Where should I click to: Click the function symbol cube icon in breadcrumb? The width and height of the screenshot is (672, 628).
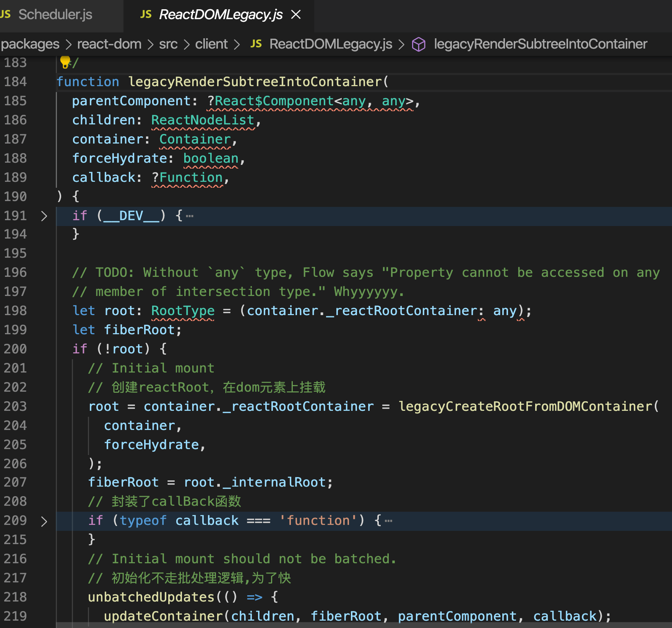click(419, 44)
